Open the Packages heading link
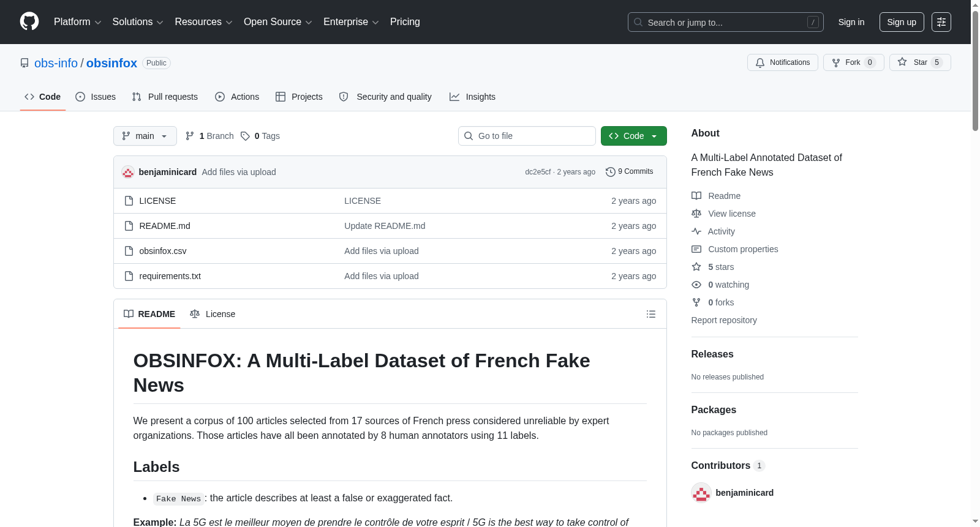Screen dimensions: 980x527 point(714,410)
